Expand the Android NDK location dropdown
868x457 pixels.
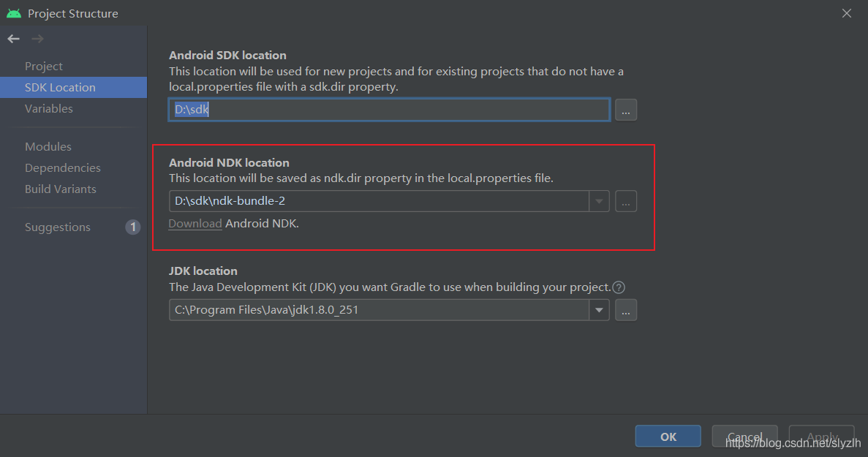(599, 201)
